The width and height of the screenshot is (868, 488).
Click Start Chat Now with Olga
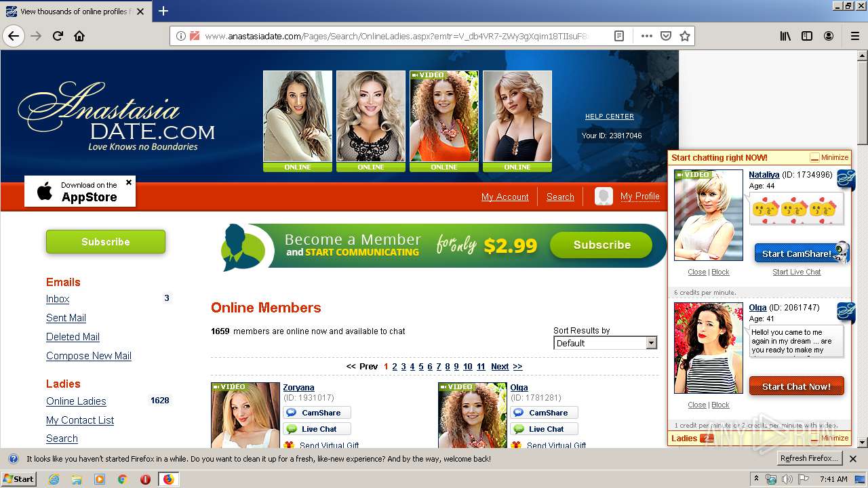pyautogui.click(x=796, y=386)
